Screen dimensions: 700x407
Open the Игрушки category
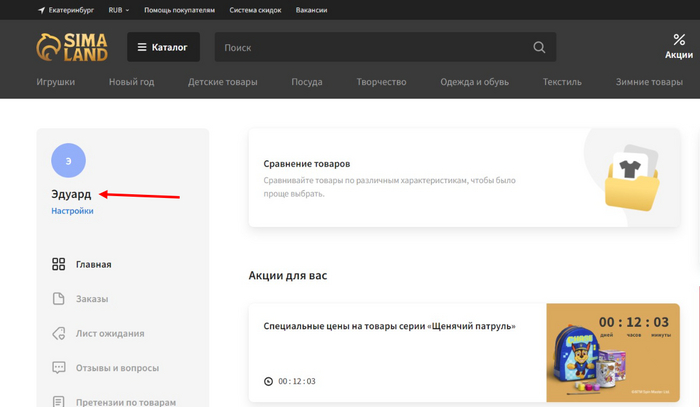pyautogui.click(x=56, y=82)
